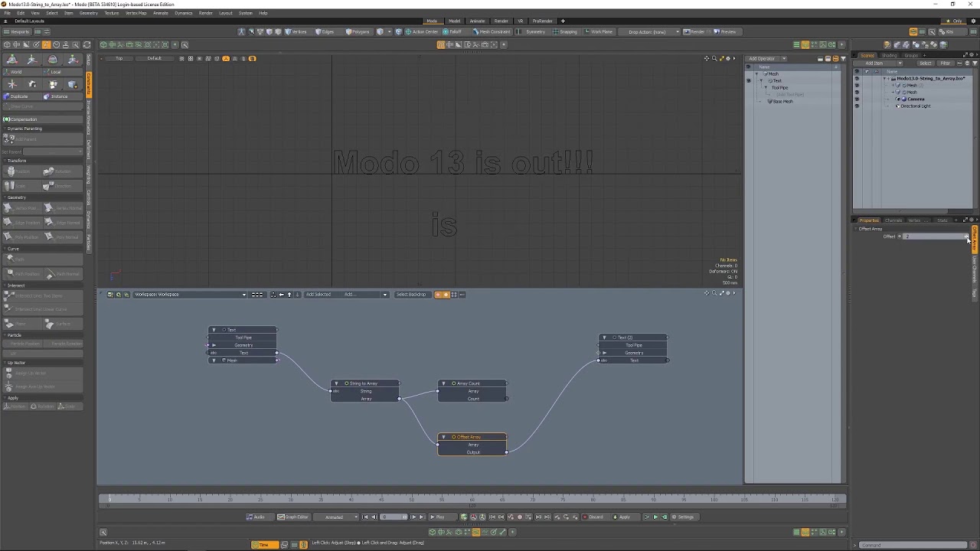Toggle visibility eye of scene file row
The image size is (980, 551).
click(857, 79)
